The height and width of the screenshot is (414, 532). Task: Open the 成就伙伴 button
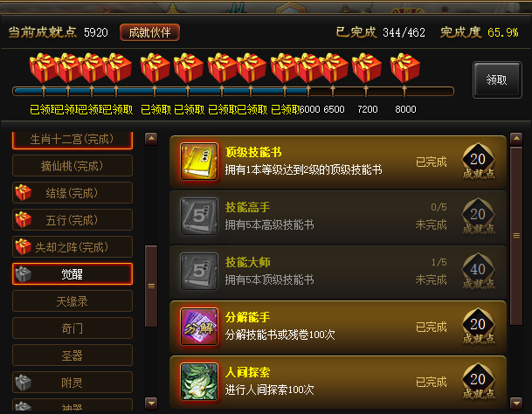point(149,32)
